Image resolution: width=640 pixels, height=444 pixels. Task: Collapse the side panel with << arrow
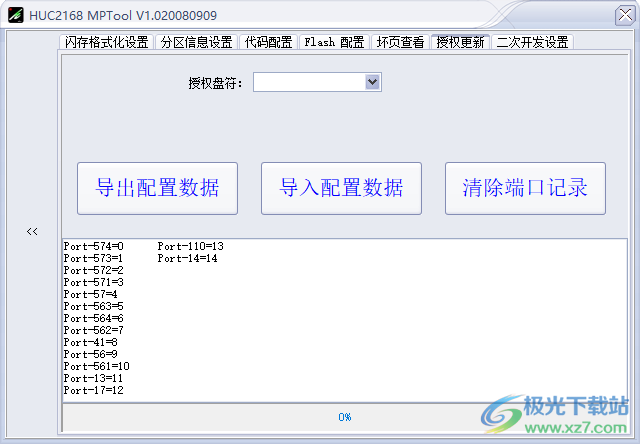[x=32, y=231]
